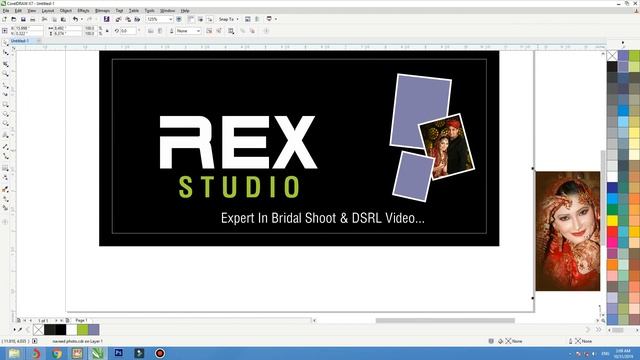
Task: Select the Text tool in the toolbox
Action: 5,135
